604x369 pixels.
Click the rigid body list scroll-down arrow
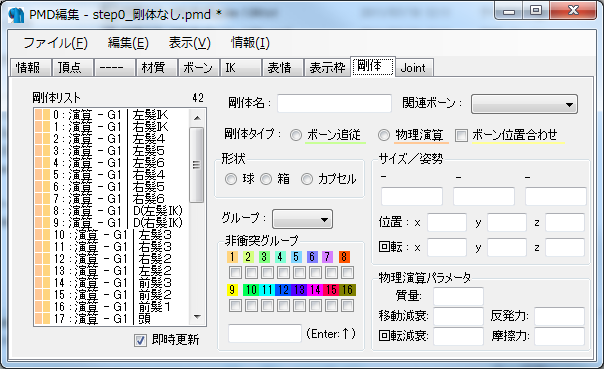(x=197, y=317)
